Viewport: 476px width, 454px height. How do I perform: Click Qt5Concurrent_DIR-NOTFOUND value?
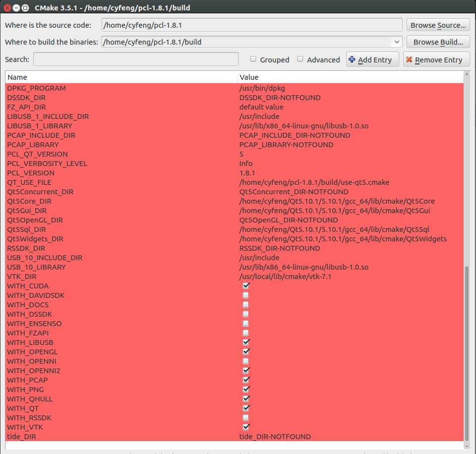click(294, 192)
